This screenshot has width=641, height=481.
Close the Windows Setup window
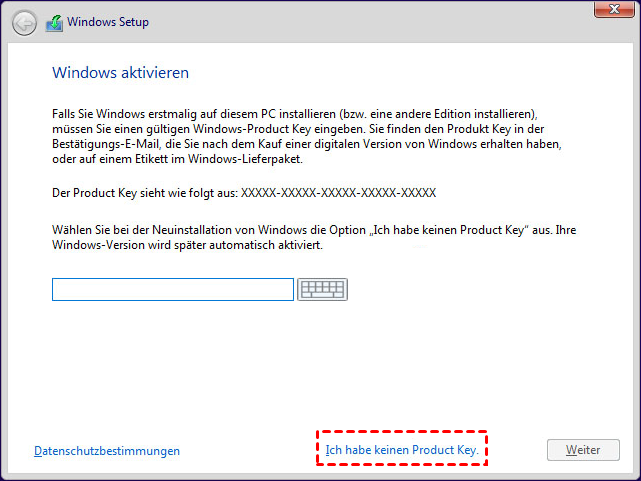(x=614, y=9)
